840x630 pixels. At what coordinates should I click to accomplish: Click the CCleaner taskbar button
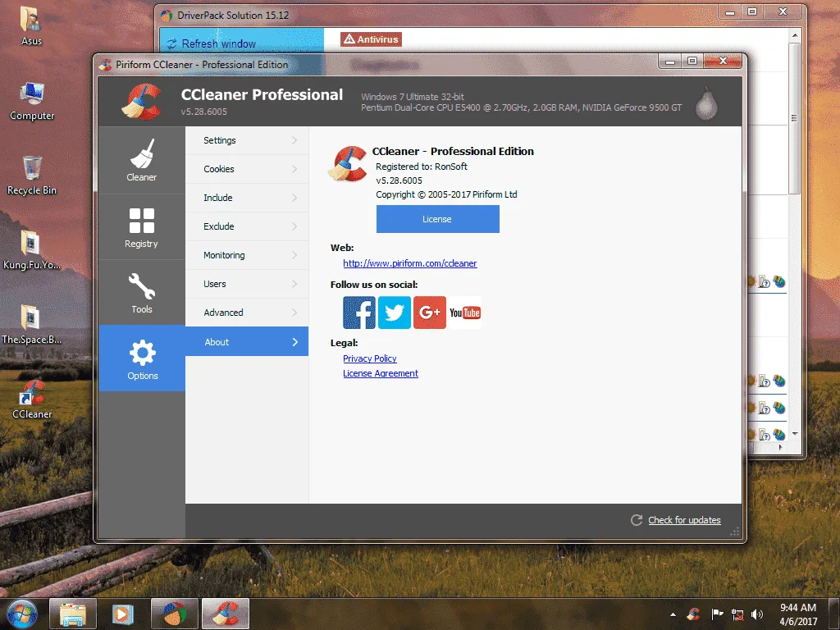(x=226, y=614)
